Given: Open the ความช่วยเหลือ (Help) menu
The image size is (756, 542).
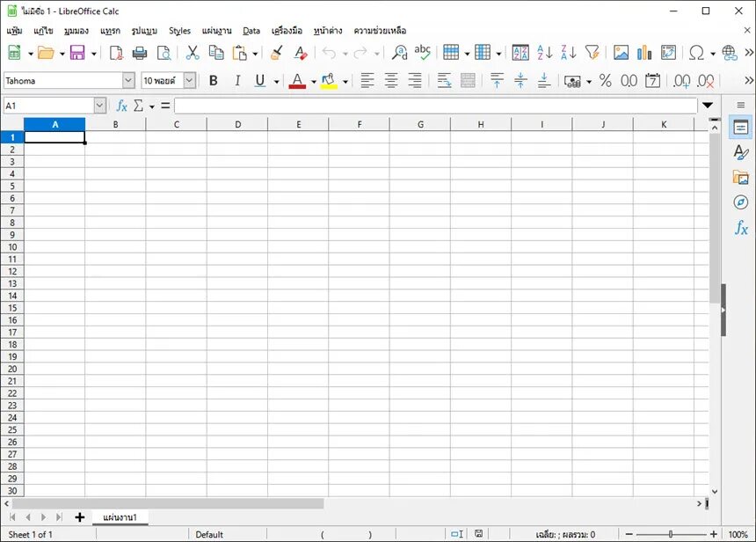Looking at the screenshot, I should click(x=380, y=31).
